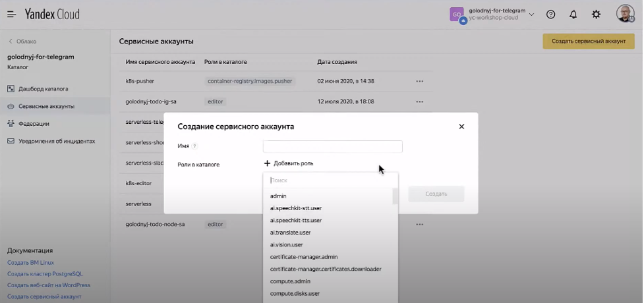
Task: Click golodnyj-todo-node-sa account name
Action: click(x=155, y=225)
